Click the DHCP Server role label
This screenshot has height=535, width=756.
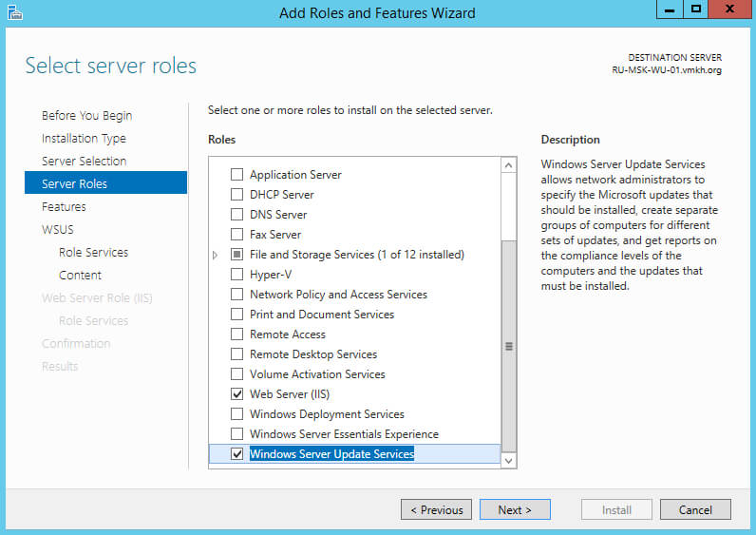[281, 195]
